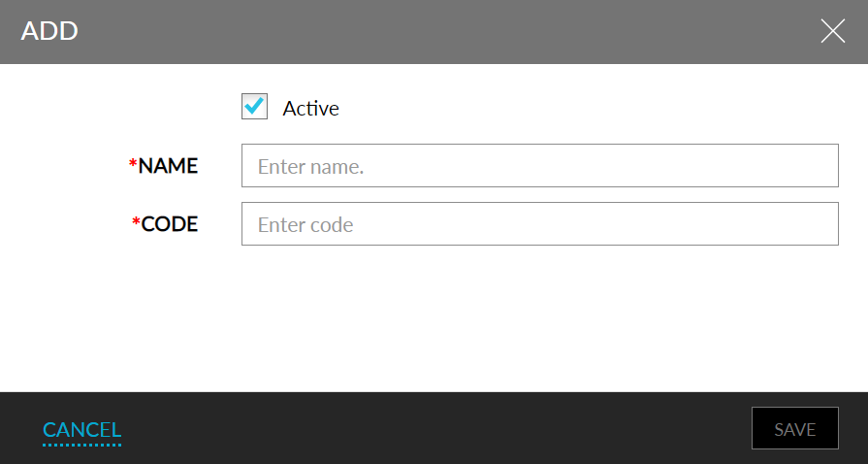The image size is (868, 464).
Task: Click the CANCEL link
Action: point(81,430)
